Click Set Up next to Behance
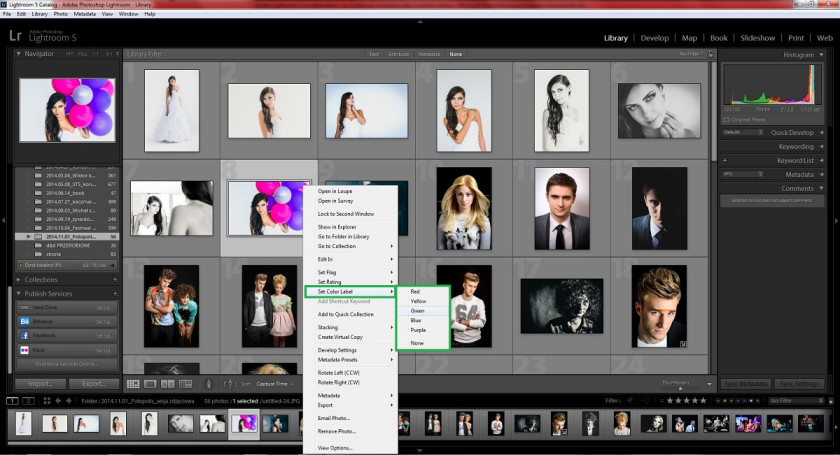Screen dimensions: 840x455 (x=103, y=322)
